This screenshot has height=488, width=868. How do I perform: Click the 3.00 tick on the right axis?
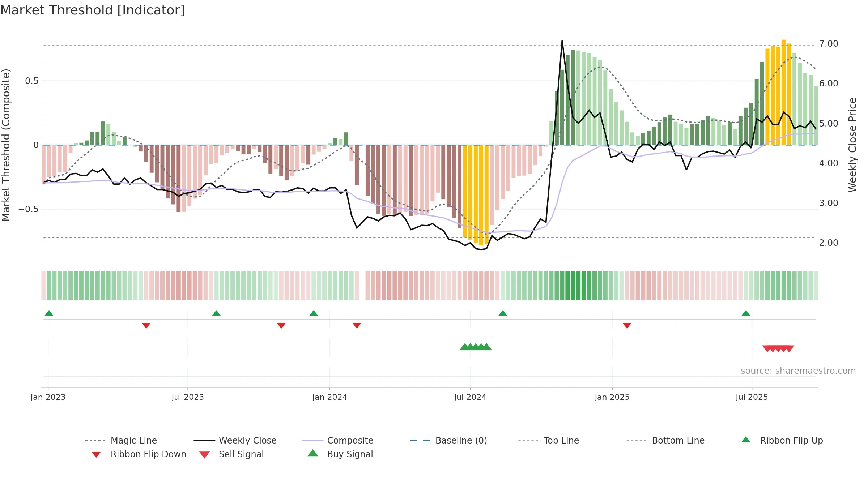(x=829, y=203)
